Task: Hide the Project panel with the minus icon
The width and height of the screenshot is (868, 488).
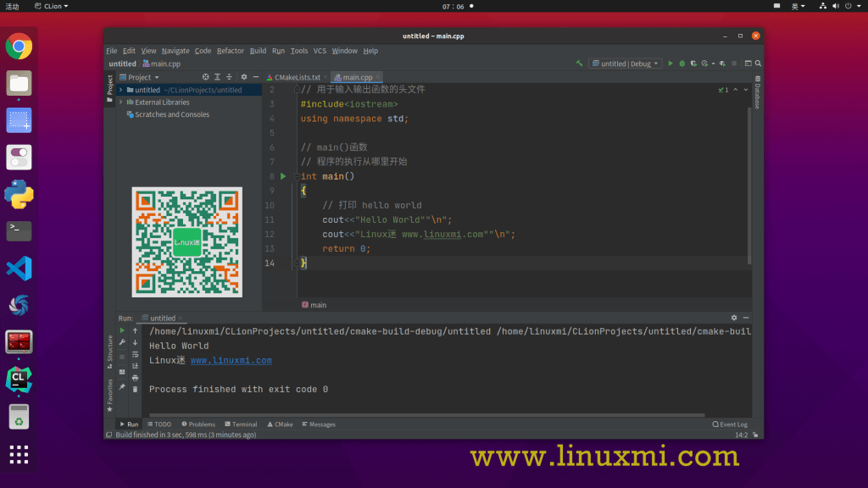Action: click(x=256, y=77)
